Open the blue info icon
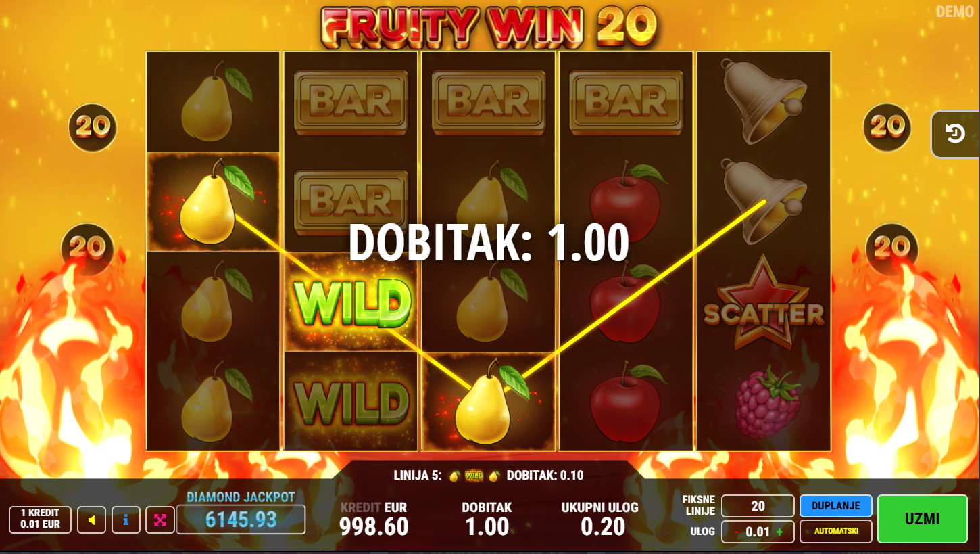This screenshot has width=980, height=554. coord(126,520)
